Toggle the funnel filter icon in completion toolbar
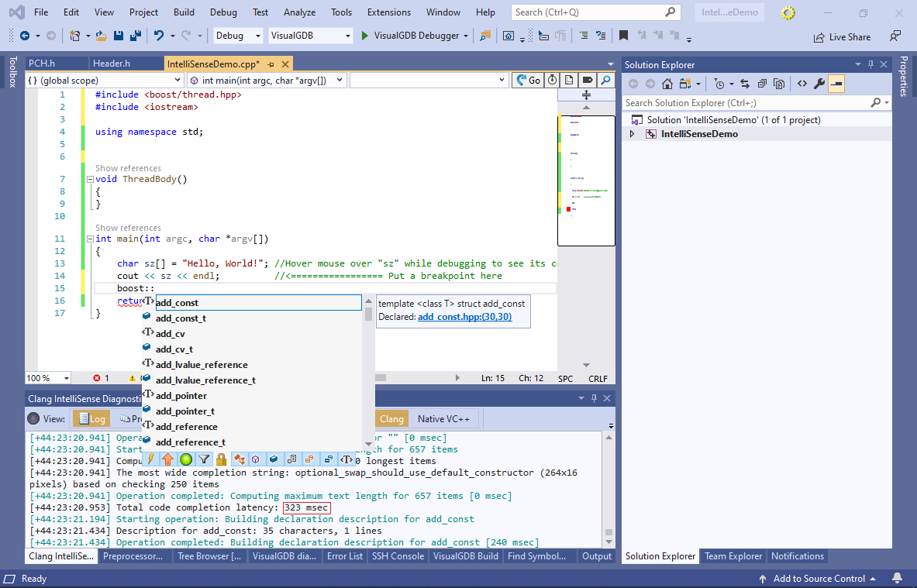 [x=204, y=459]
